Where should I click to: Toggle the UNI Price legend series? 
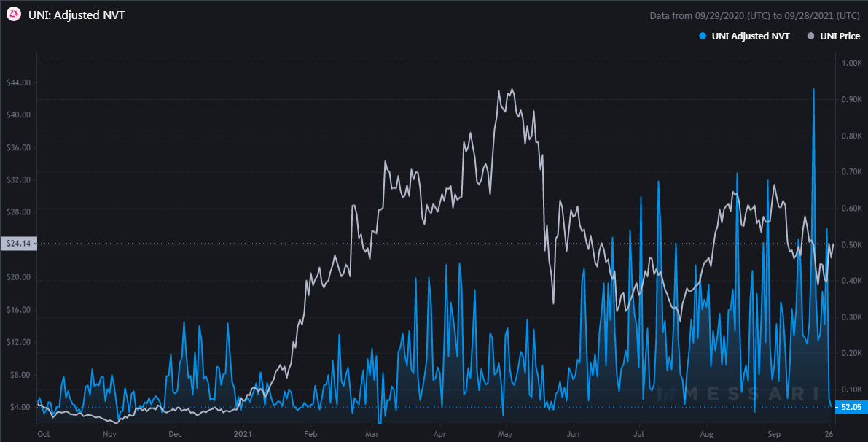pos(834,36)
